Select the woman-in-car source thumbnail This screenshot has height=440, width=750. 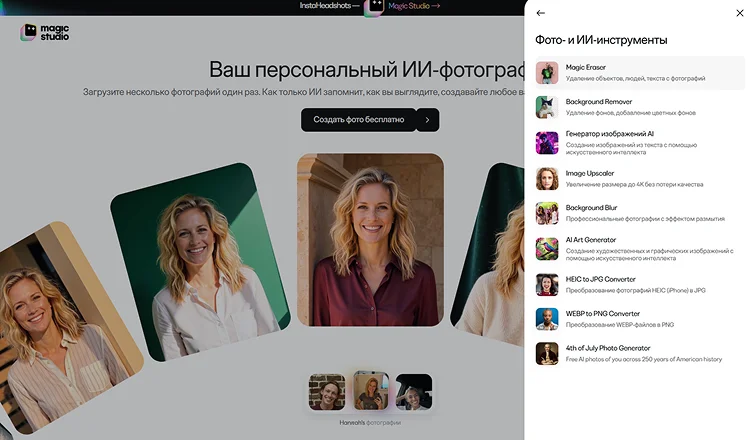(414, 392)
